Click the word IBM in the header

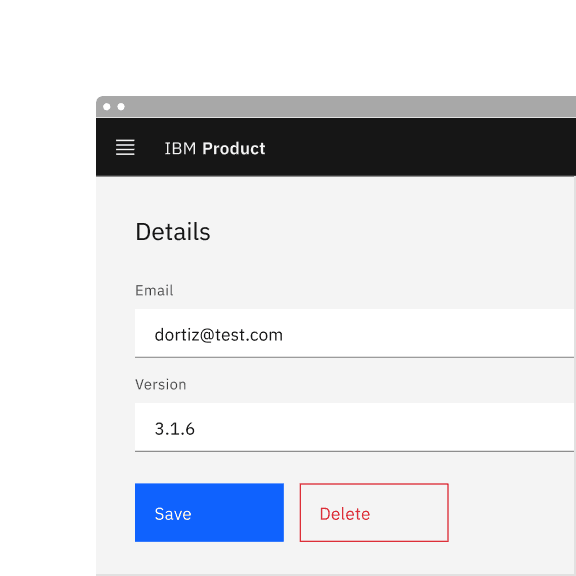click(180, 149)
